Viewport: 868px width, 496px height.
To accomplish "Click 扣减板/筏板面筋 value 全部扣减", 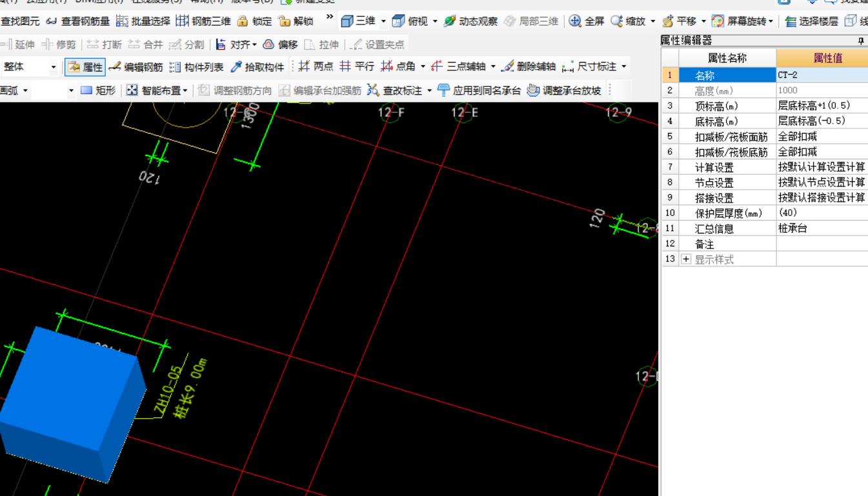I will pos(822,136).
